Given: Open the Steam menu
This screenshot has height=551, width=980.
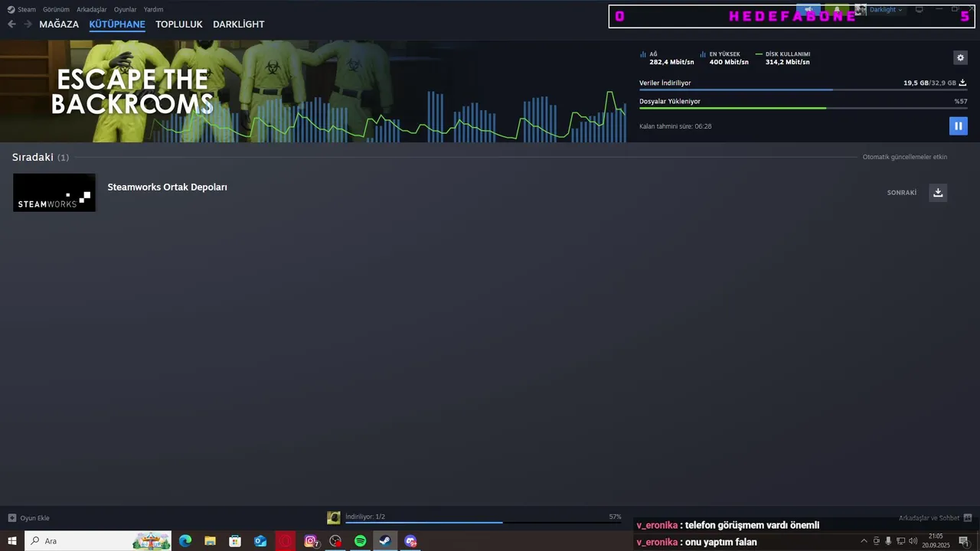Looking at the screenshot, I should 22,9.
